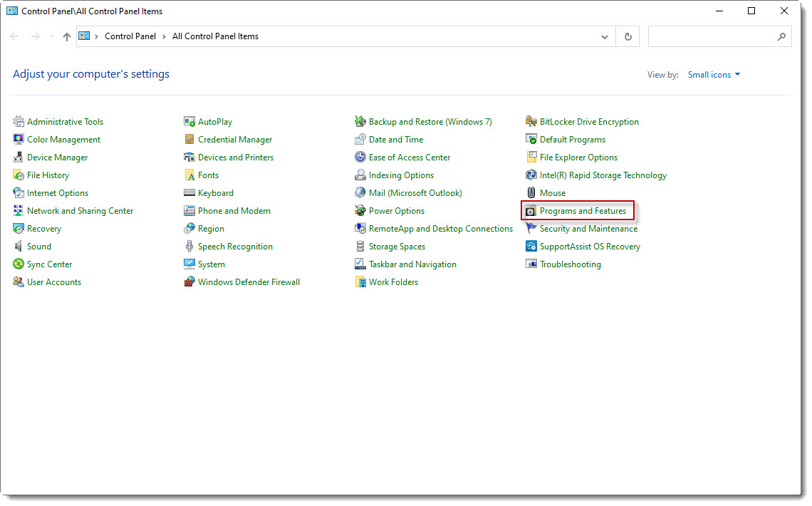
Task: Click the Control Panel breadcrumb
Action: click(130, 36)
